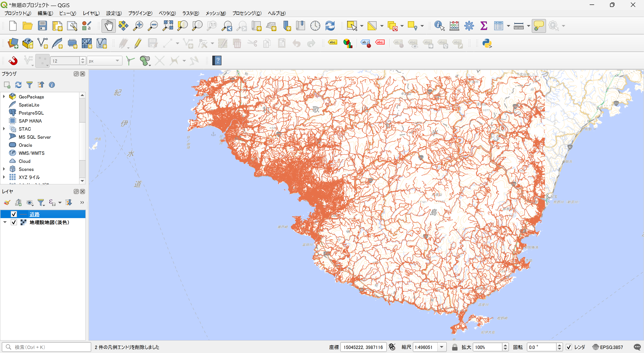The height and width of the screenshot is (353, 644).
Task: Click the Zoom Full extent icon
Action: pyautogui.click(x=168, y=26)
